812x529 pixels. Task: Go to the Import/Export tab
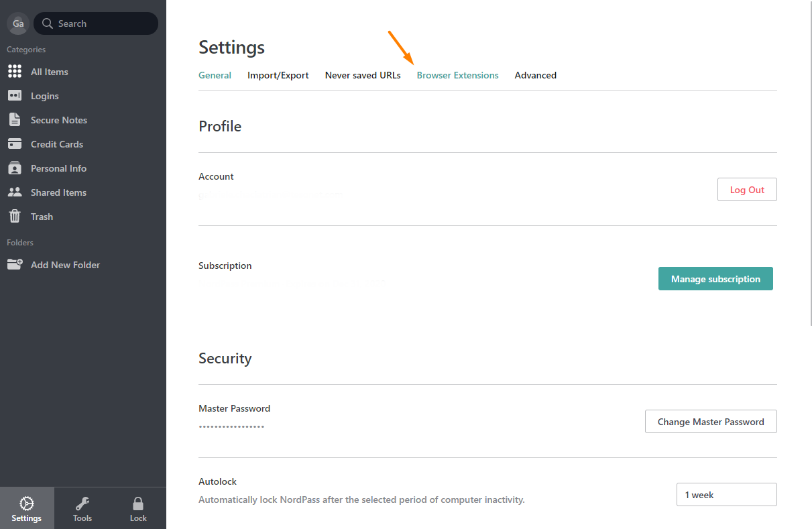(x=278, y=75)
